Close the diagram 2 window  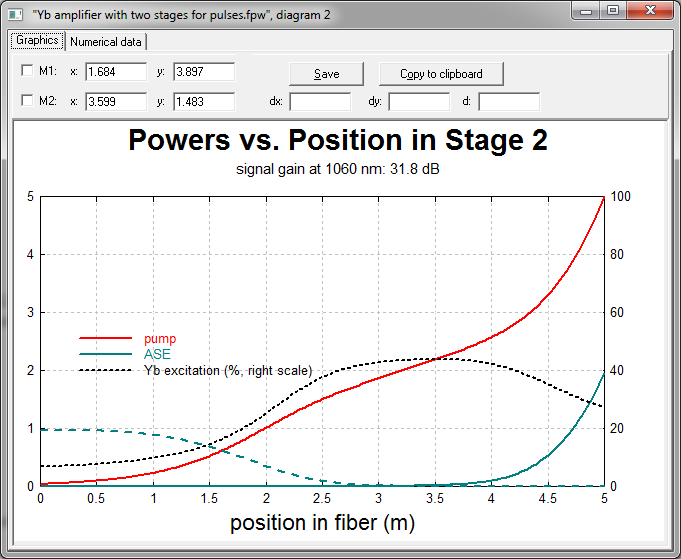coord(650,11)
